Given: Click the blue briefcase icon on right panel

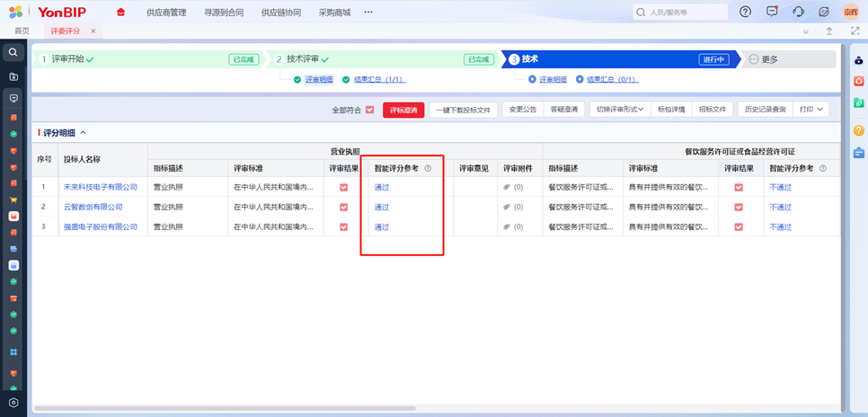Looking at the screenshot, I should click(x=859, y=152).
